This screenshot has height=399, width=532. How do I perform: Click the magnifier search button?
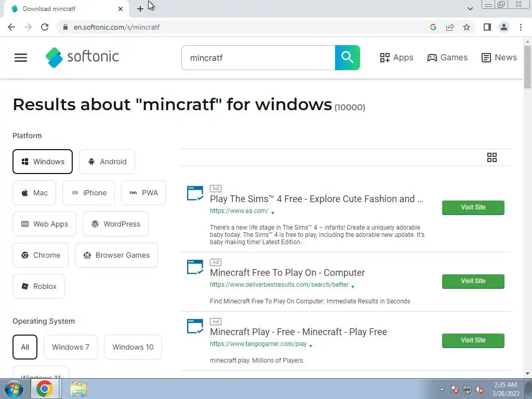(347, 58)
